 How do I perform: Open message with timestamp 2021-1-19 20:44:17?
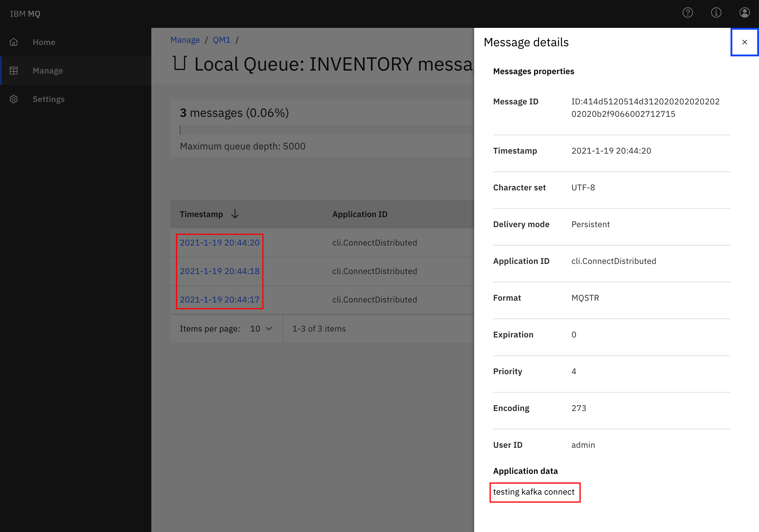(x=220, y=300)
